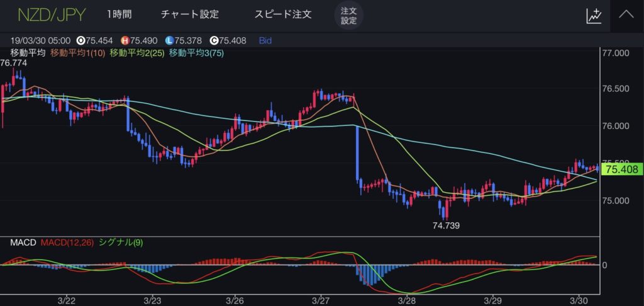Viewport: 644px width, 306px height.
Task: Click the 76.774 high price label
Action: click(x=14, y=63)
